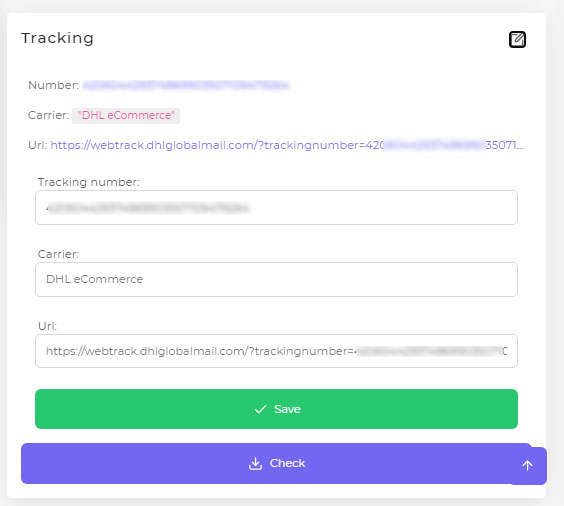Focus the Carrier field containing DHL eCommerce
Viewport: 564px width, 506px height.
pos(276,279)
